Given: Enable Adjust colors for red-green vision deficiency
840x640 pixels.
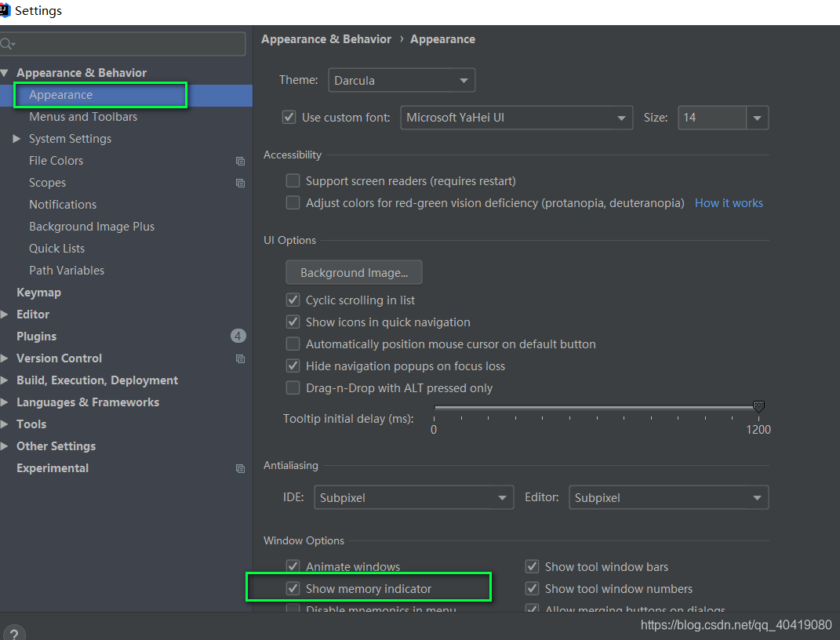Looking at the screenshot, I should [293, 202].
